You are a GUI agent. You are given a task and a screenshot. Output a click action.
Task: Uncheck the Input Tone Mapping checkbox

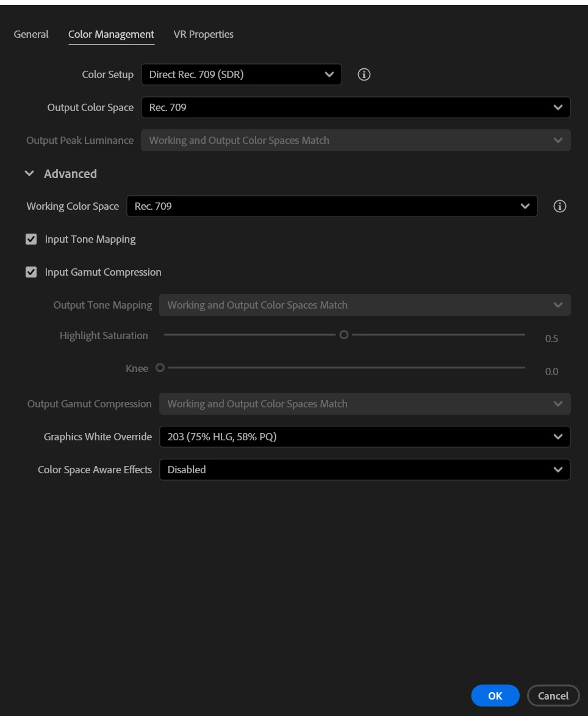31,239
